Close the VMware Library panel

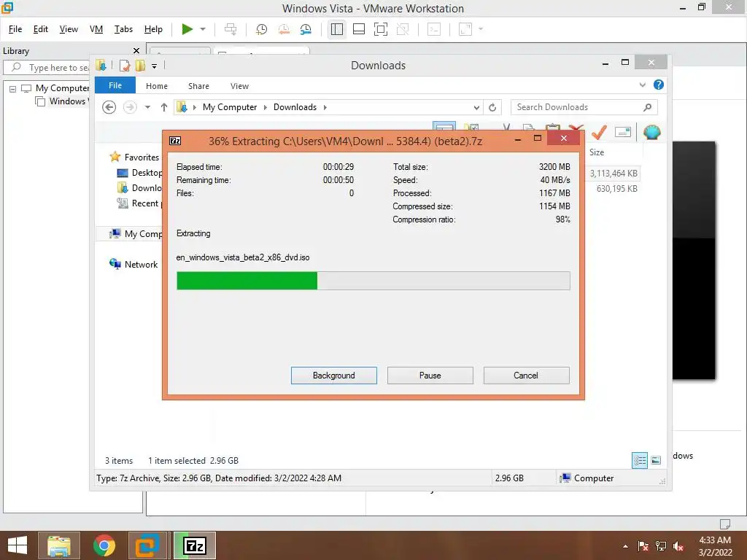coord(136,50)
